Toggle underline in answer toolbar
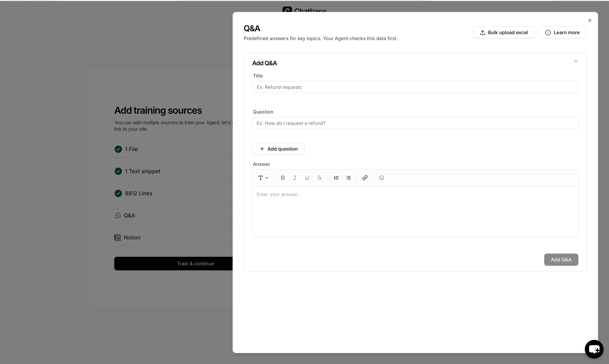 pos(307,178)
